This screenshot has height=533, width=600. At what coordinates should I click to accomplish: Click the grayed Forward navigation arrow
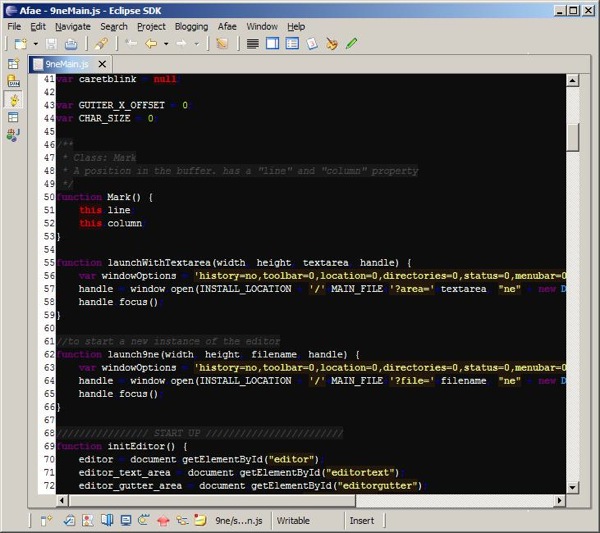(181, 44)
